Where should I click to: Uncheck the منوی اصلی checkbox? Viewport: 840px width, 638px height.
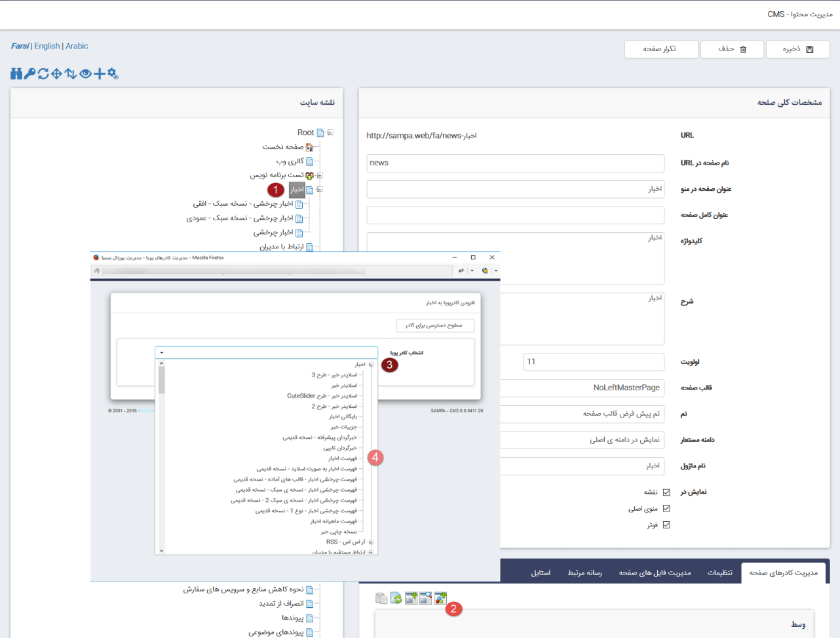(666, 509)
